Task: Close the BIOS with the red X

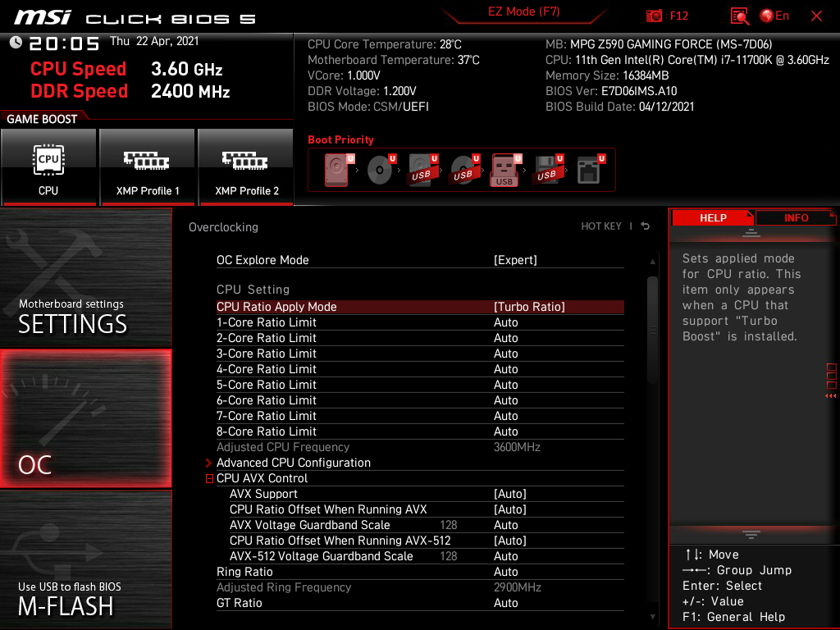Action: (816, 16)
